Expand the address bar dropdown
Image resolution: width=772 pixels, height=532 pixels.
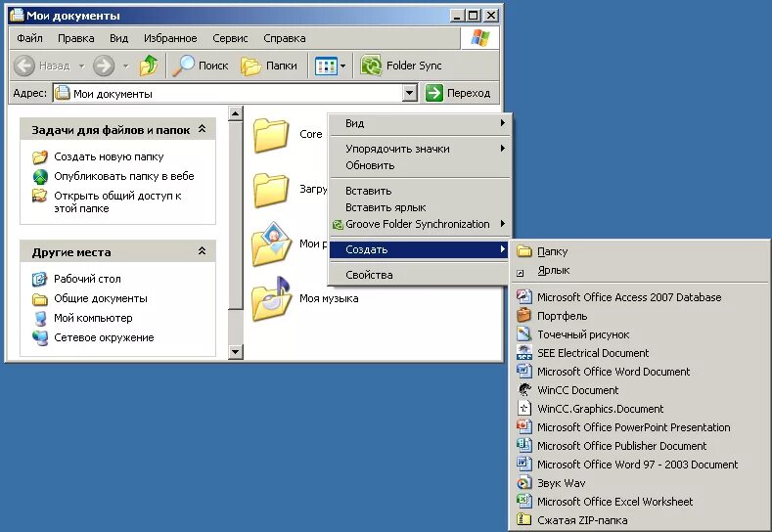(x=410, y=93)
